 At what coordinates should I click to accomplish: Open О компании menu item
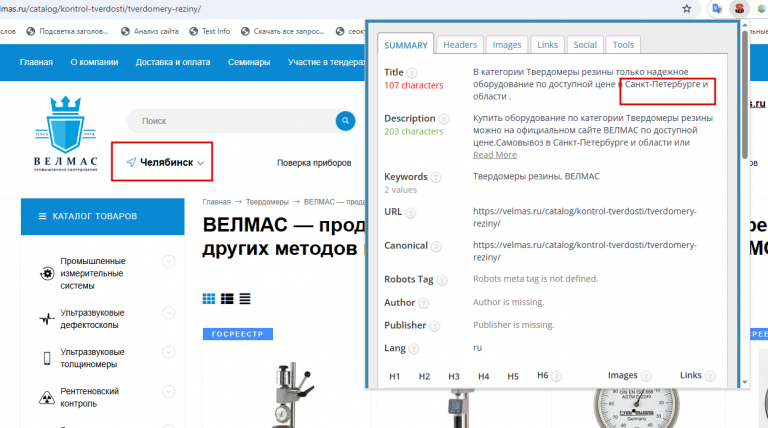pyautogui.click(x=94, y=62)
